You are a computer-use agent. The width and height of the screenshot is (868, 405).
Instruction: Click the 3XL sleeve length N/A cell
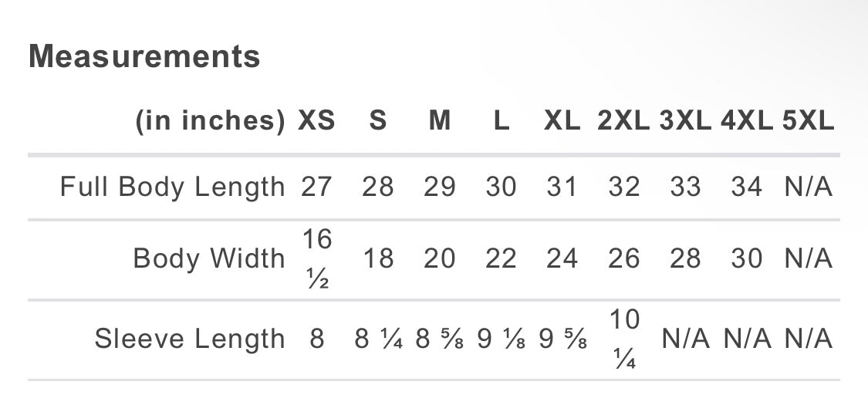pyautogui.click(x=685, y=339)
